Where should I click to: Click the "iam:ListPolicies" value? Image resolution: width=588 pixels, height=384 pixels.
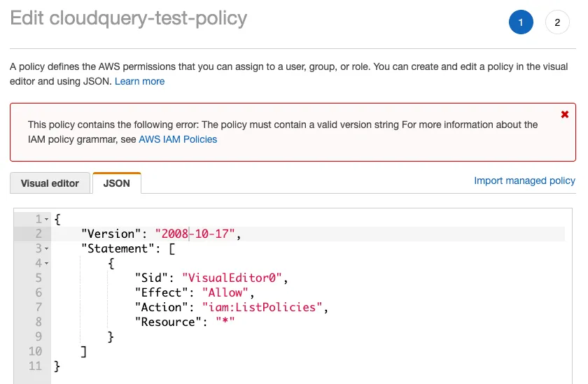tap(262, 307)
